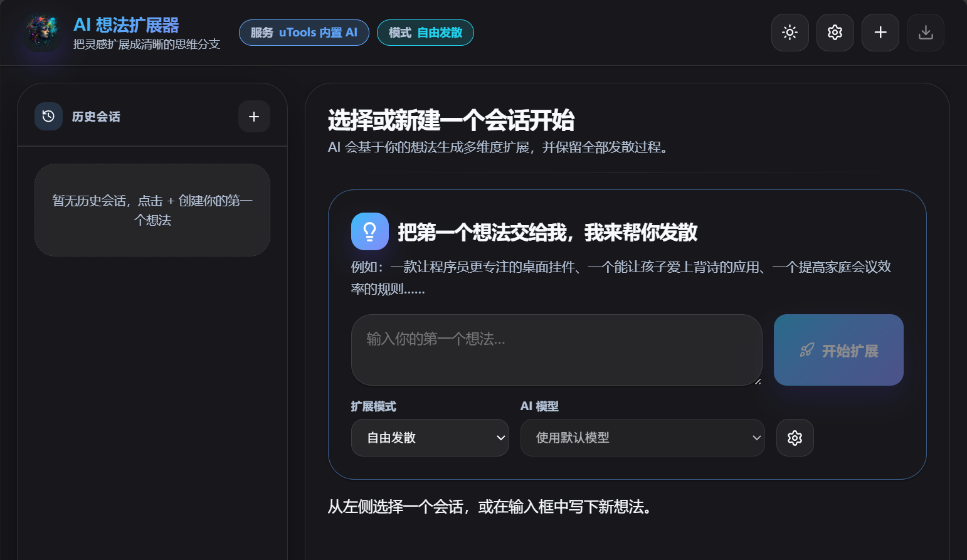Image resolution: width=967 pixels, height=560 pixels.
Task: Open the 使用默认模型 AI model dropdown
Action: point(643,438)
